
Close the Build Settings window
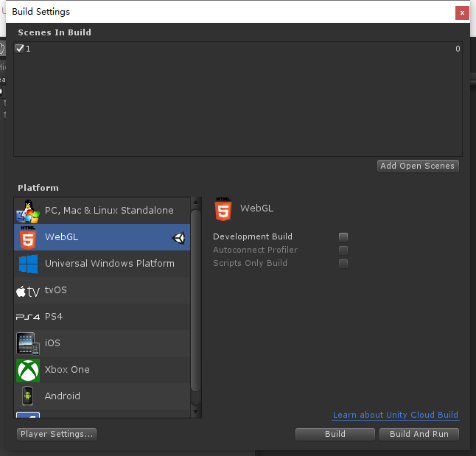point(462,13)
